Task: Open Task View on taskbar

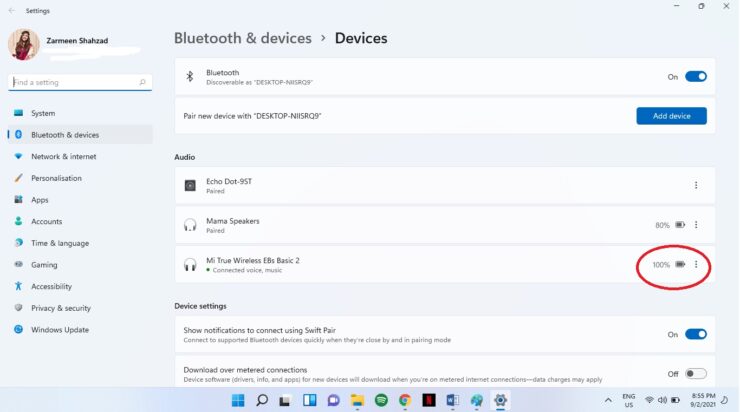Action: (285, 401)
